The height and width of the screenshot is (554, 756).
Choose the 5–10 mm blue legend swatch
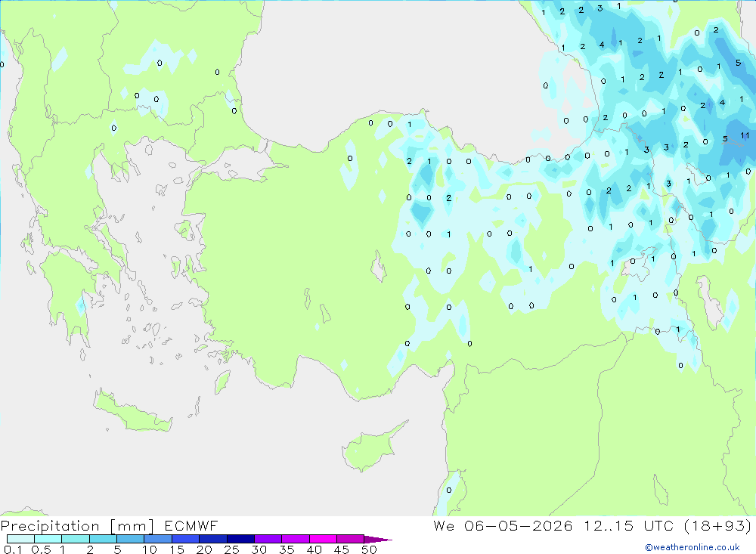click(130, 539)
